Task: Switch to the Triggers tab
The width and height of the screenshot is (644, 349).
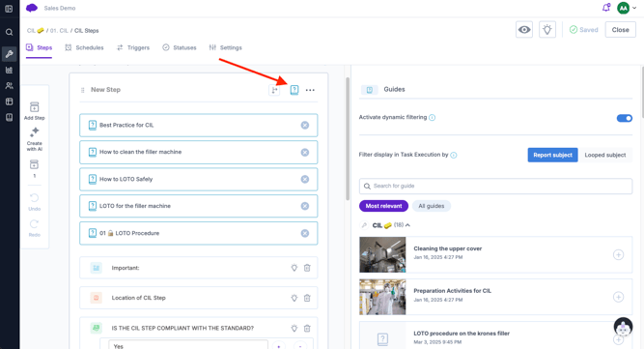Action: click(x=133, y=47)
